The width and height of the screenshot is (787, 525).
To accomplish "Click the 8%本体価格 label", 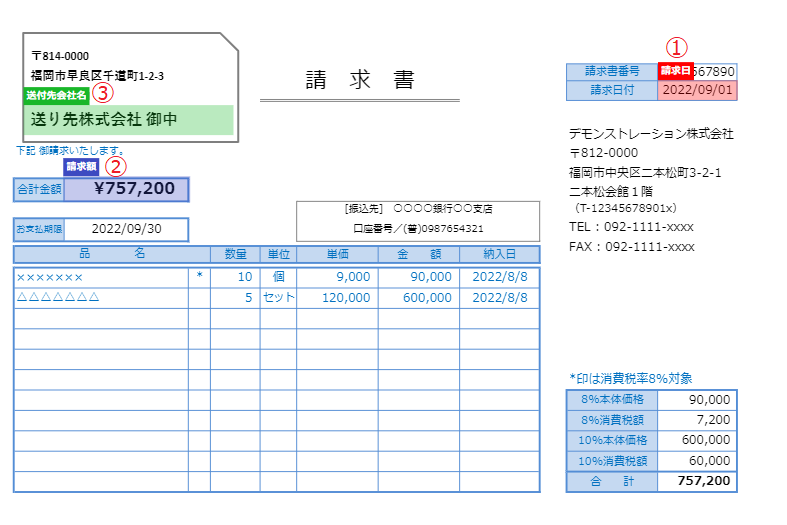I will tap(612, 400).
